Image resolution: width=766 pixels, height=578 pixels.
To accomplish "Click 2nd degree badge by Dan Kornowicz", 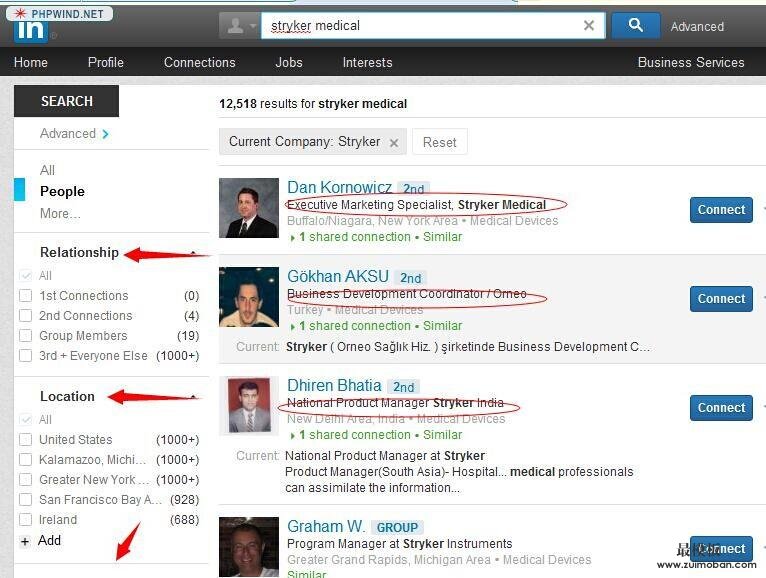I will coord(413,189).
